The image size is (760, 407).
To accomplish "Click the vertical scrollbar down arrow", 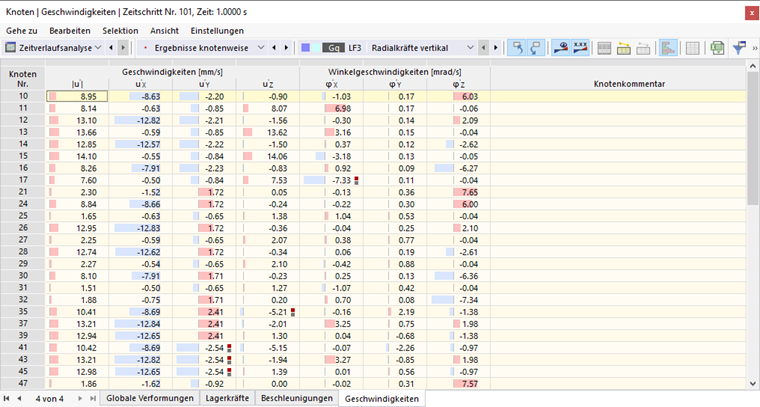I will pos(753,383).
